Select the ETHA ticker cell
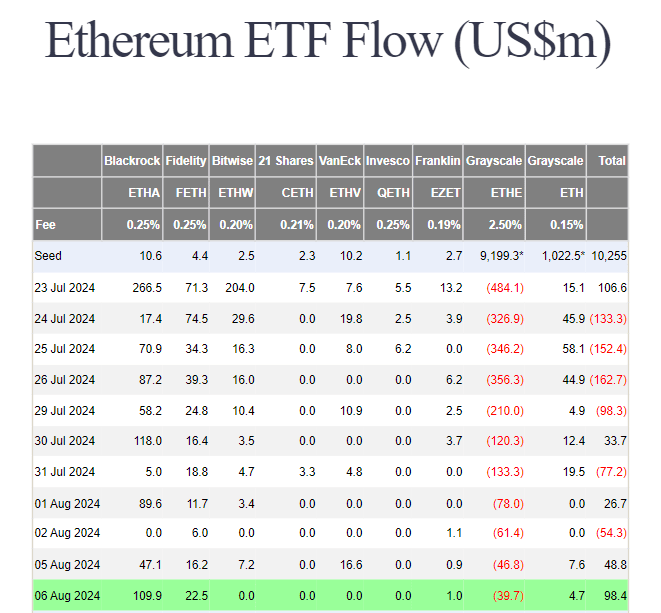This screenshot has height=613, width=661. (146, 192)
